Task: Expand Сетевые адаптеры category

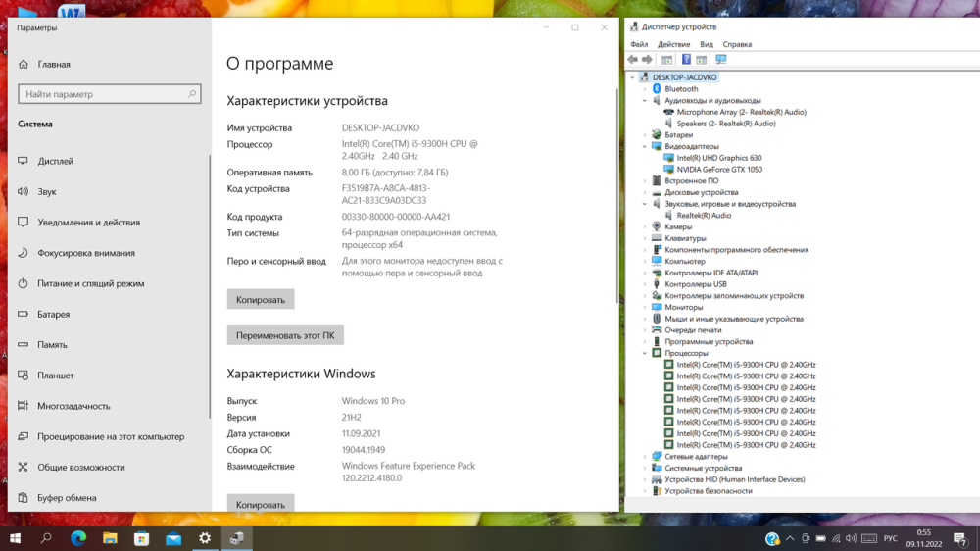Action: [645, 457]
